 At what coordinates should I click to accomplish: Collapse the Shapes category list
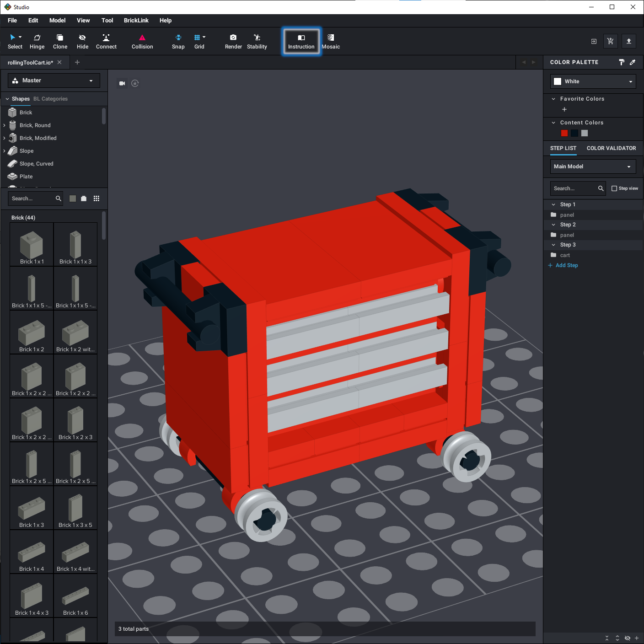pos(7,99)
